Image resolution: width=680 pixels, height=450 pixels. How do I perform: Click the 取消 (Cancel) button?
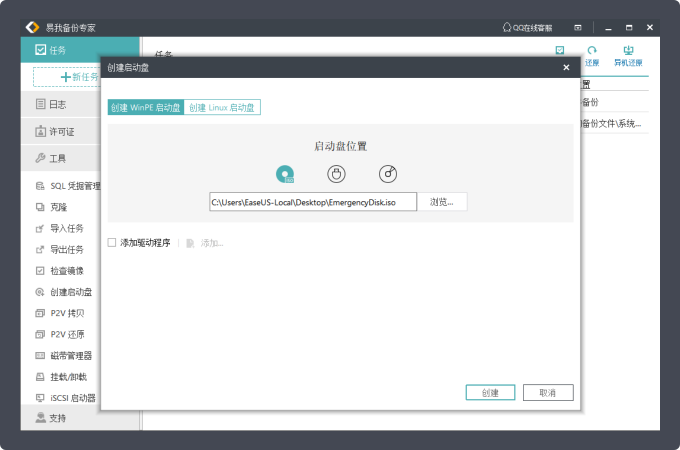tap(547, 392)
